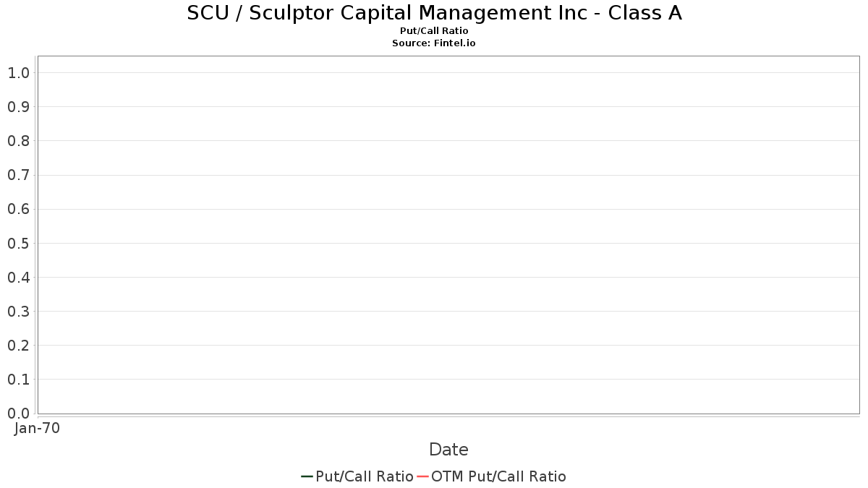The image size is (868, 488).
Task: Click the 0.1 y-axis tick label
Action: coord(19,379)
